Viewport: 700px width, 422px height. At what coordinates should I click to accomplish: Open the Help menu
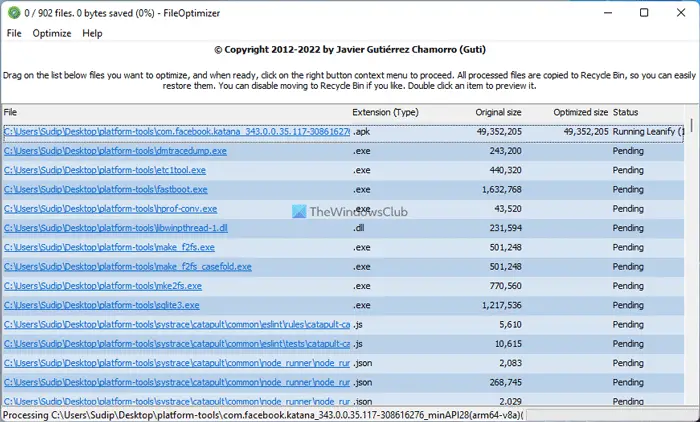[92, 33]
